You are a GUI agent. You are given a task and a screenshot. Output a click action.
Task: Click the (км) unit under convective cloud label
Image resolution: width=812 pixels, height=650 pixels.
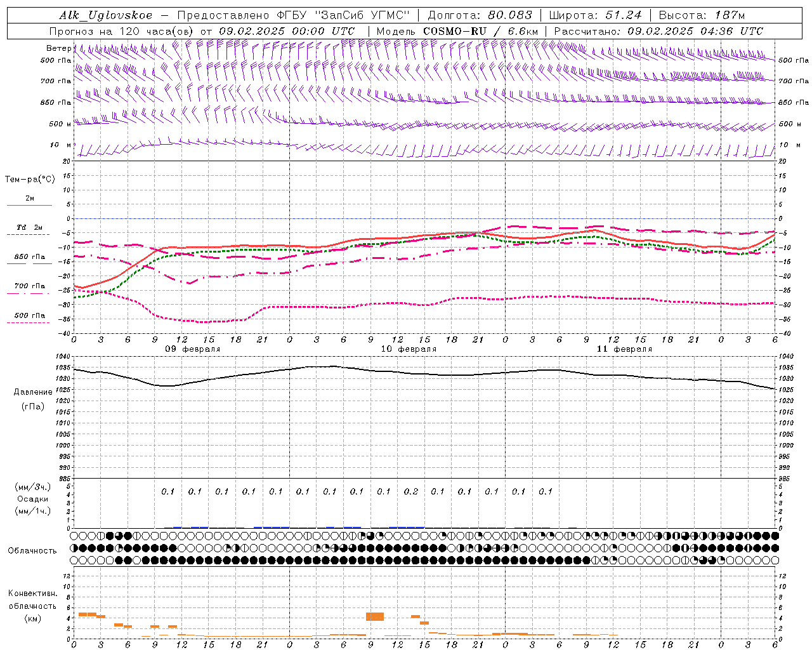tap(32, 618)
